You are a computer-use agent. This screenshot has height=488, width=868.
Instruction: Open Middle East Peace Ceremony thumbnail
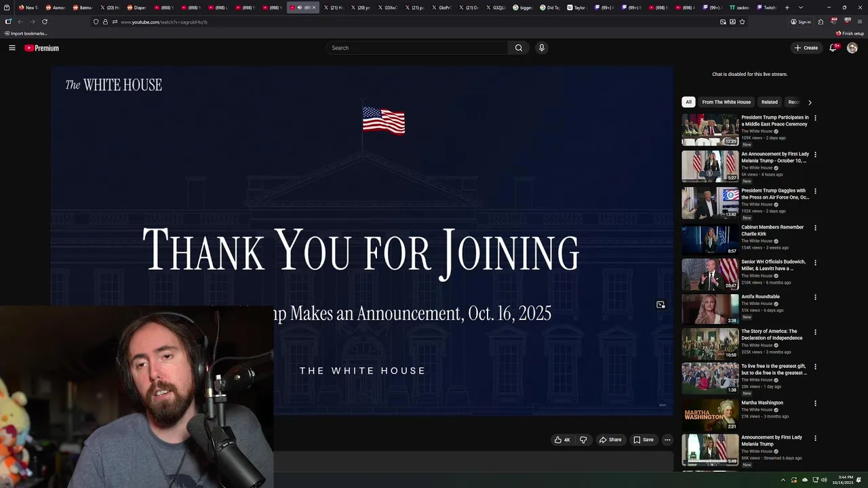tap(710, 130)
